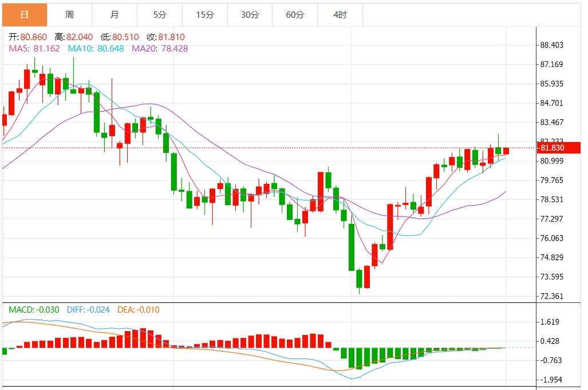588x390 pixels.
Task: Click the 88.403 price axis label
Action: point(551,45)
